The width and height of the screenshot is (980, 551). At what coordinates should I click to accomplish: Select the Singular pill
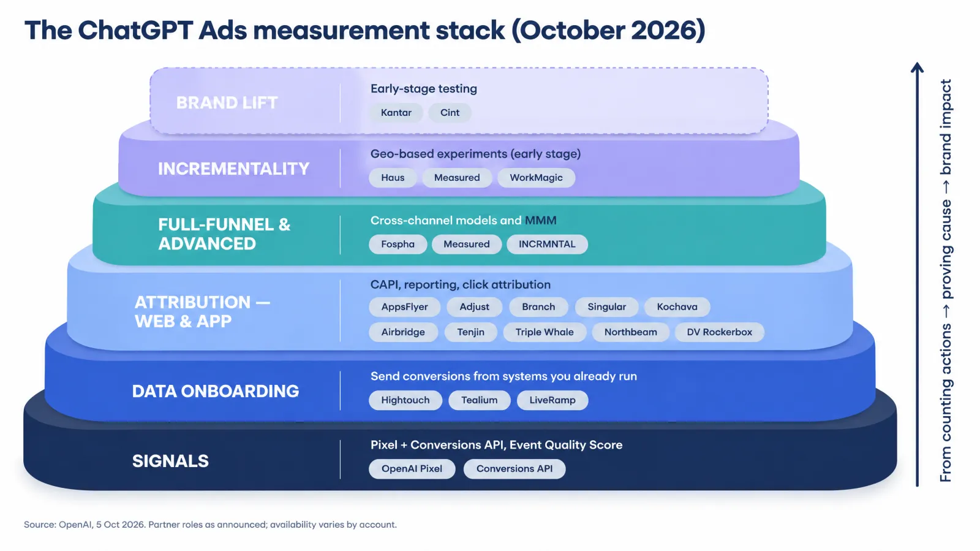pos(606,307)
